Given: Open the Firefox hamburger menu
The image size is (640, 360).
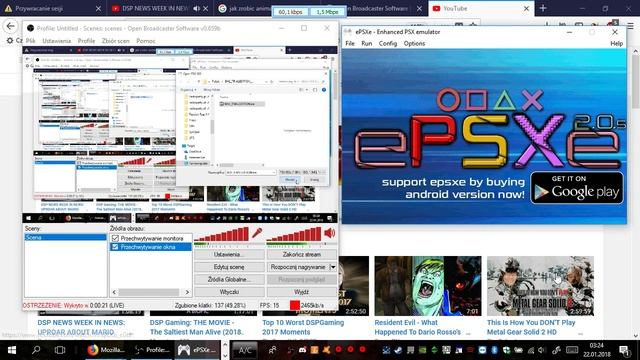Looking at the screenshot, I should click(631, 26).
